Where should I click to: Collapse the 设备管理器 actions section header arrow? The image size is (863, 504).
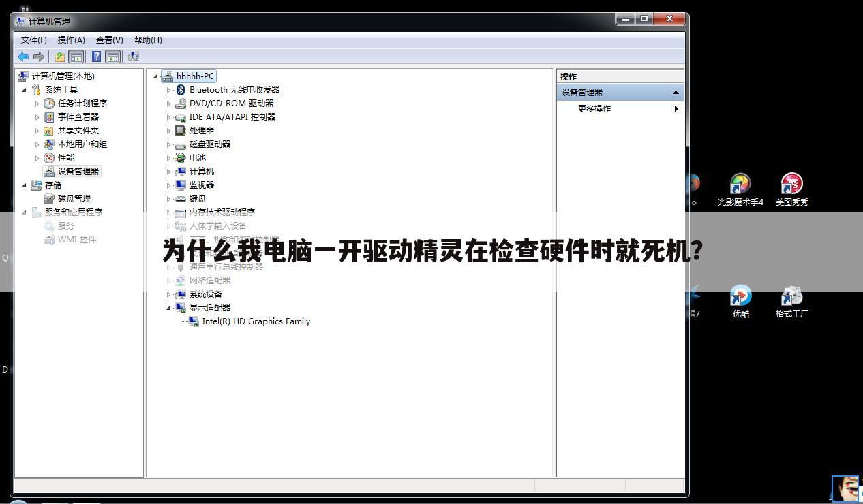point(676,93)
